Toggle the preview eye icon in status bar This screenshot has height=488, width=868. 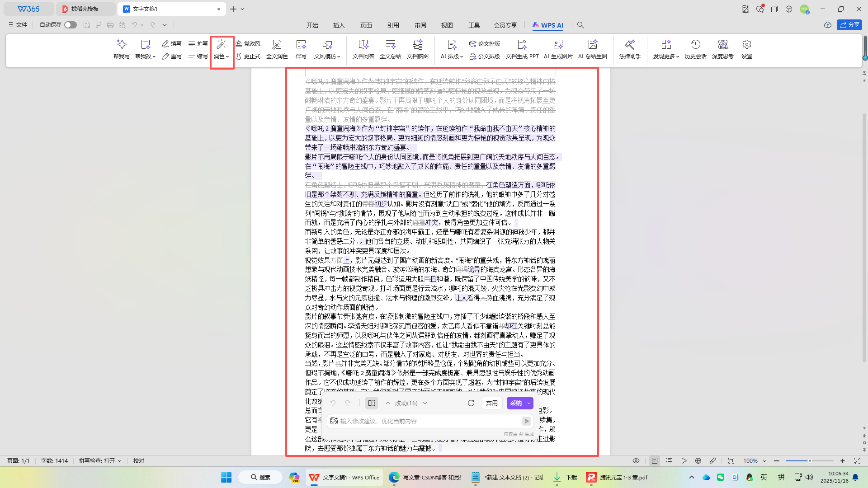point(636,460)
